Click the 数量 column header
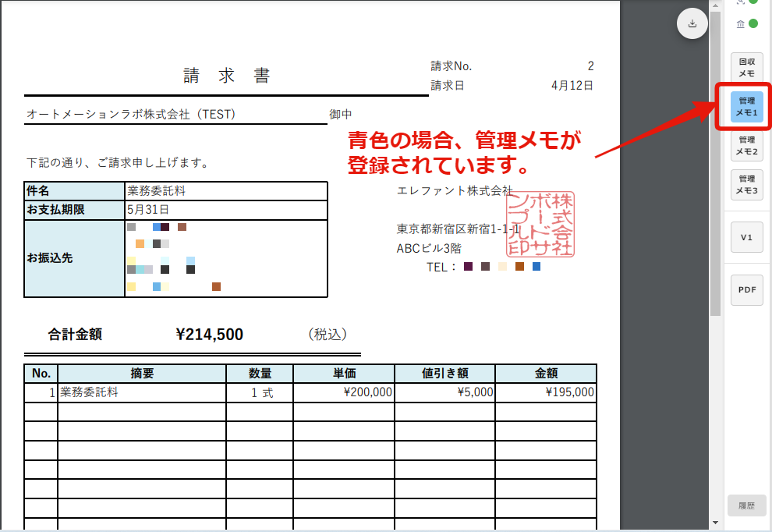This screenshot has width=772, height=532. coord(260,374)
